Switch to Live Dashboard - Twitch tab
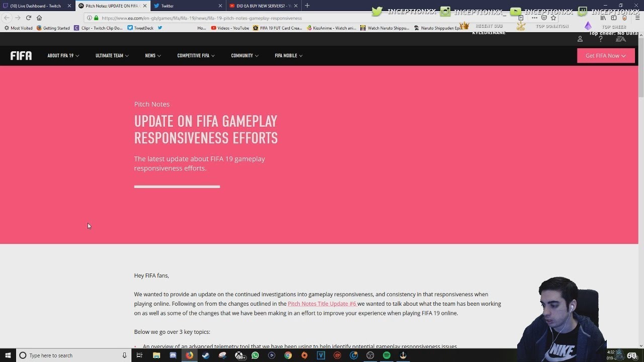This screenshot has width=644, height=362. coord(38,6)
